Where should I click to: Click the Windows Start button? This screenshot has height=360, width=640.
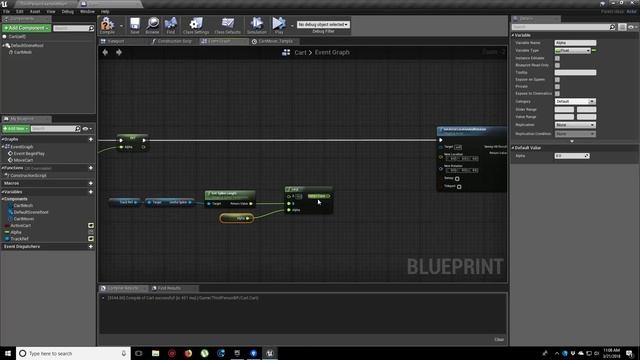click(x=8, y=353)
